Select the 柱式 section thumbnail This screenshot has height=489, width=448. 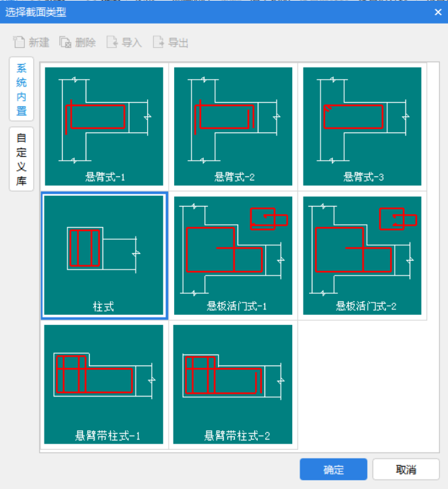(104, 255)
